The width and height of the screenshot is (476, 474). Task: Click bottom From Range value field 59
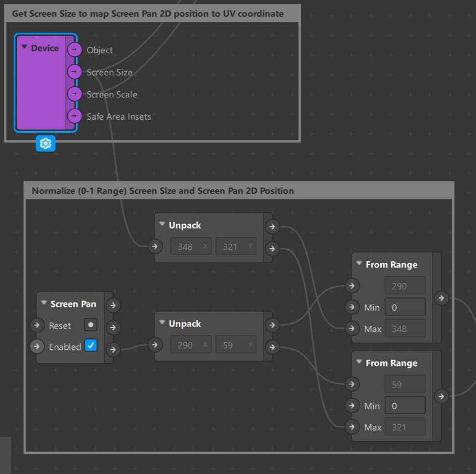(405, 384)
